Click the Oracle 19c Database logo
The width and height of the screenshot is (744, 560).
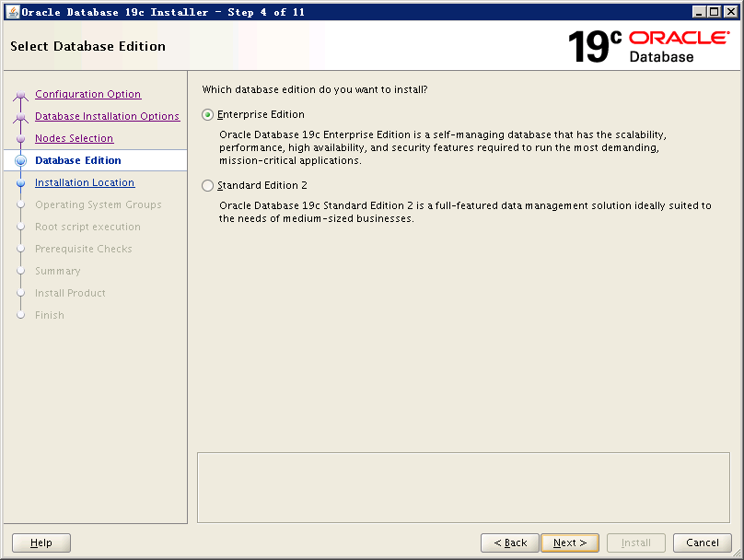click(x=648, y=46)
